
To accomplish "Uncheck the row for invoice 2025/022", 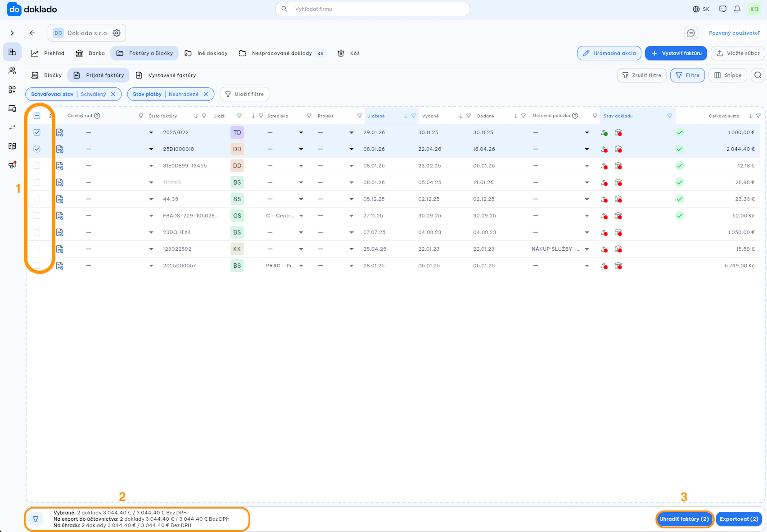I will (37, 133).
